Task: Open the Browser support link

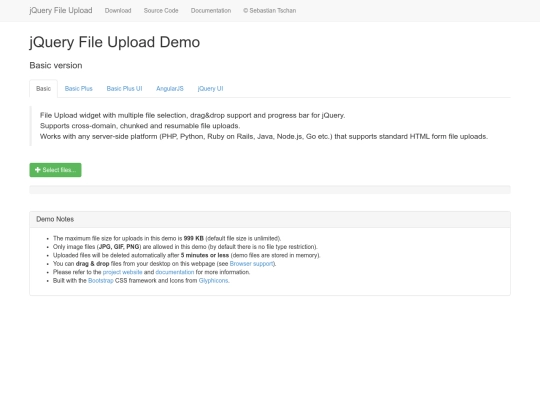Action: point(252,264)
